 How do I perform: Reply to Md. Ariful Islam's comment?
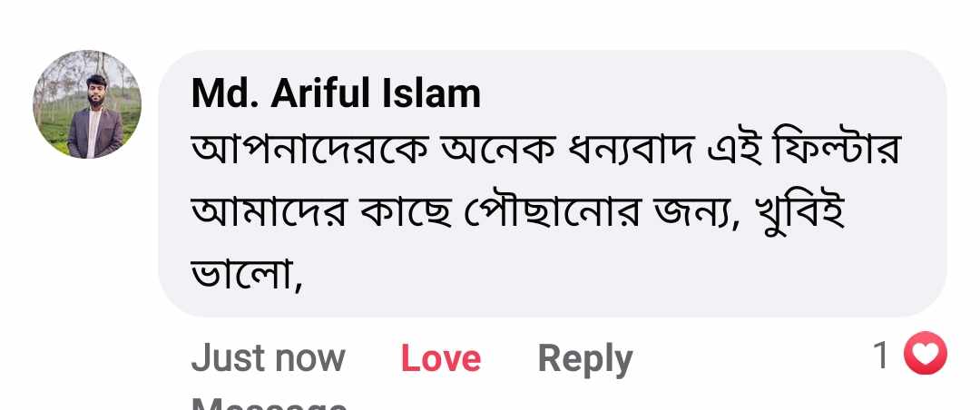point(584,359)
